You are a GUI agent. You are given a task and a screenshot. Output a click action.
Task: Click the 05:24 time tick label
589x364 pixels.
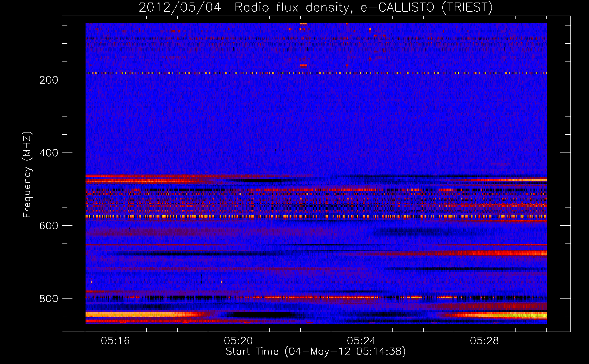pyautogui.click(x=361, y=341)
